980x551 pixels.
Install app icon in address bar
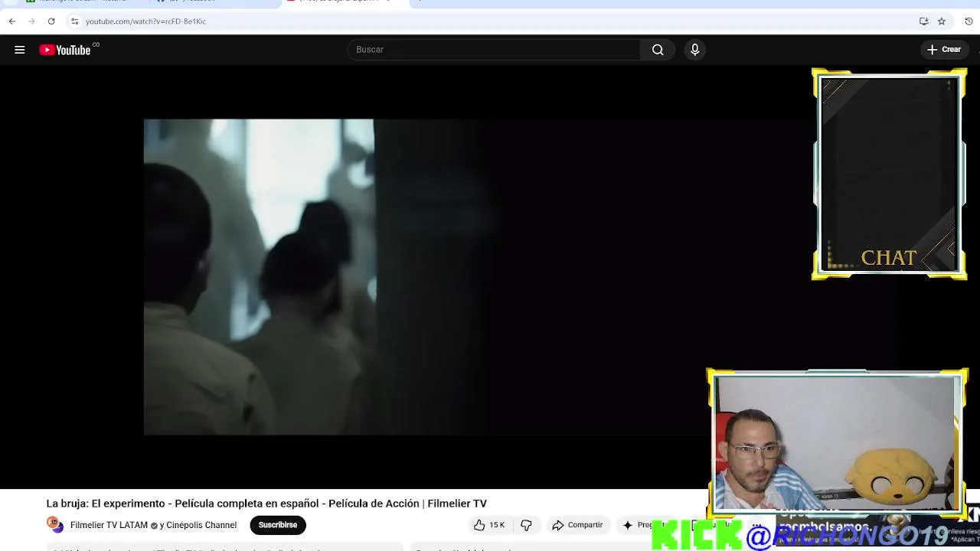924,21
